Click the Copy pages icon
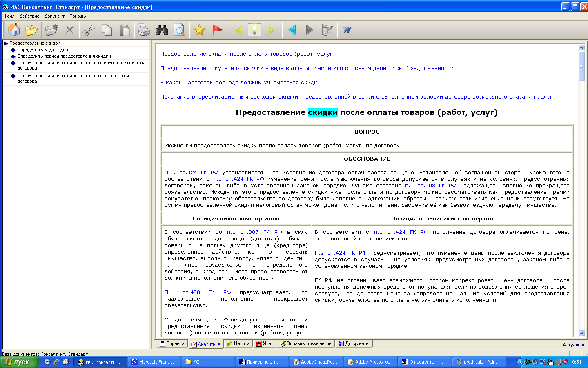This screenshot has height=368, width=588. tap(107, 30)
